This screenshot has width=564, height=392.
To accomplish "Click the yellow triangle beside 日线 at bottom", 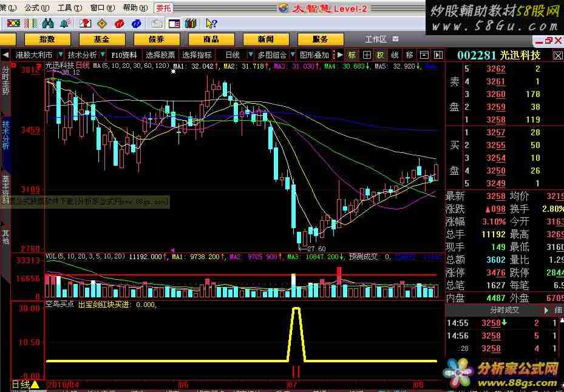I will coord(35,385).
